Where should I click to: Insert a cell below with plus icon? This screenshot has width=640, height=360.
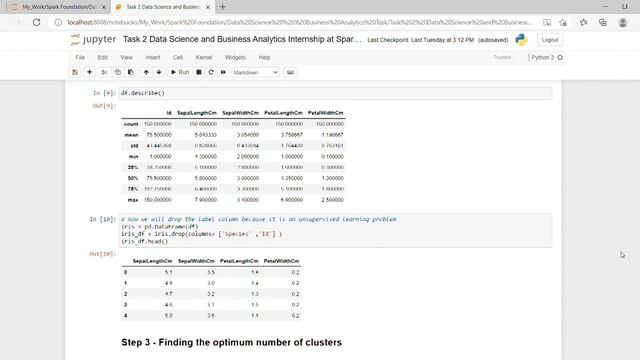point(89,72)
